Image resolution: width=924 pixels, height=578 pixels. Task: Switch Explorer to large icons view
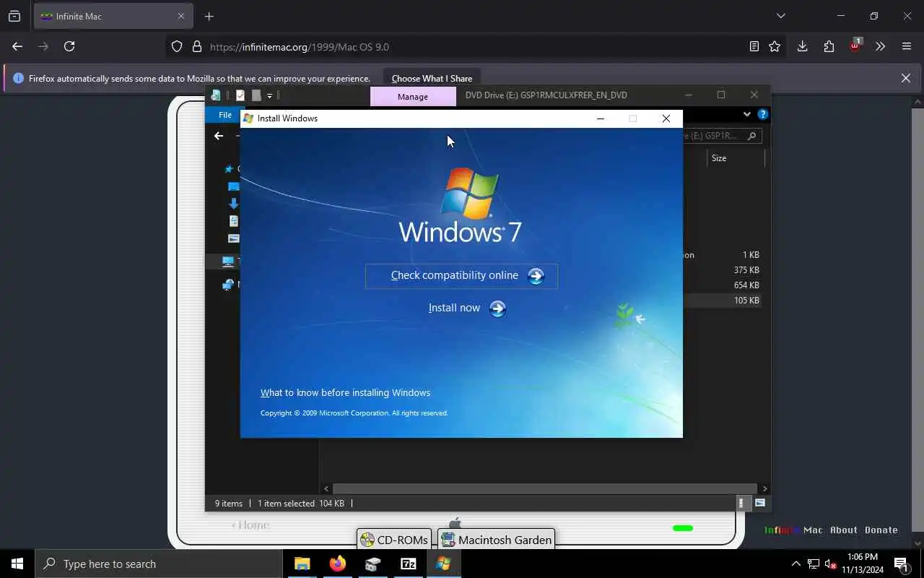[x=760, y=504]
